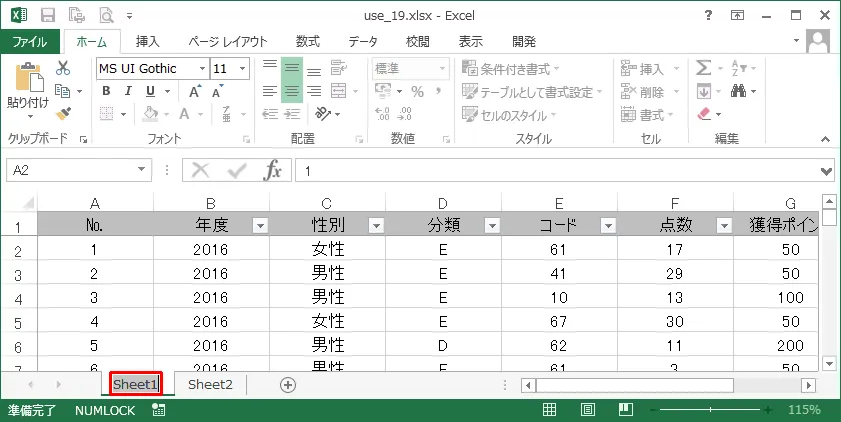Viewport: 841px width, 422px height.
Task: Toggle Bold formatting
Action: click(x=106, y=91)
